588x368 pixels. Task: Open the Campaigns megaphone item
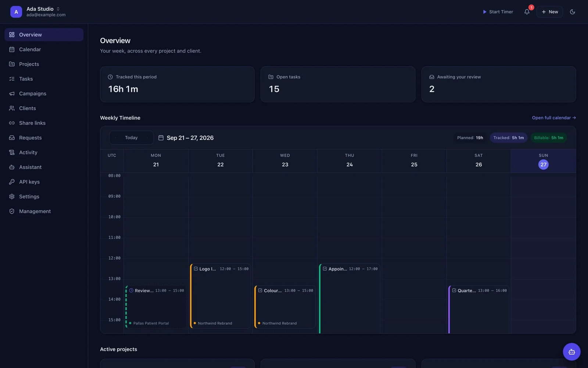point(44,93)
